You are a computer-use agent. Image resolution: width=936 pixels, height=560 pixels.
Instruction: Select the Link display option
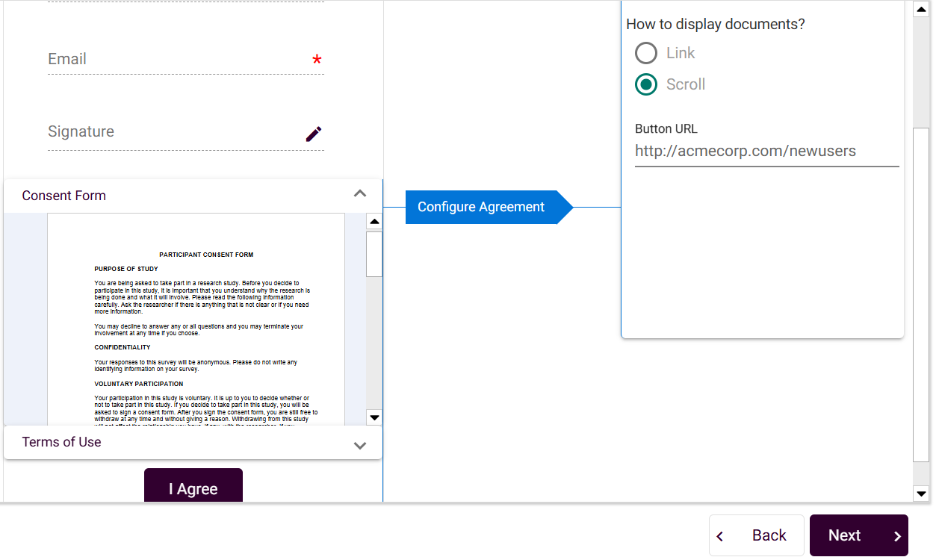646,53
